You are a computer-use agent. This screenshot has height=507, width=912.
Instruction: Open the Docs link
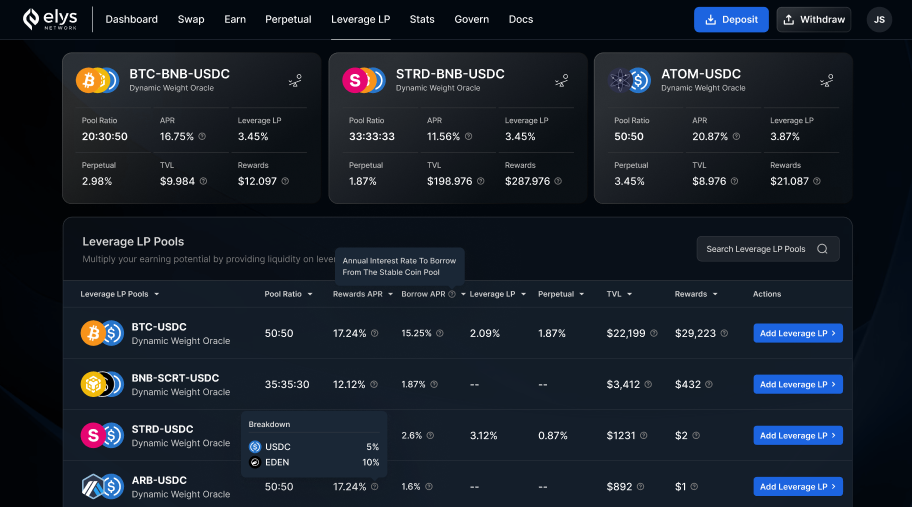click(521, 19)
